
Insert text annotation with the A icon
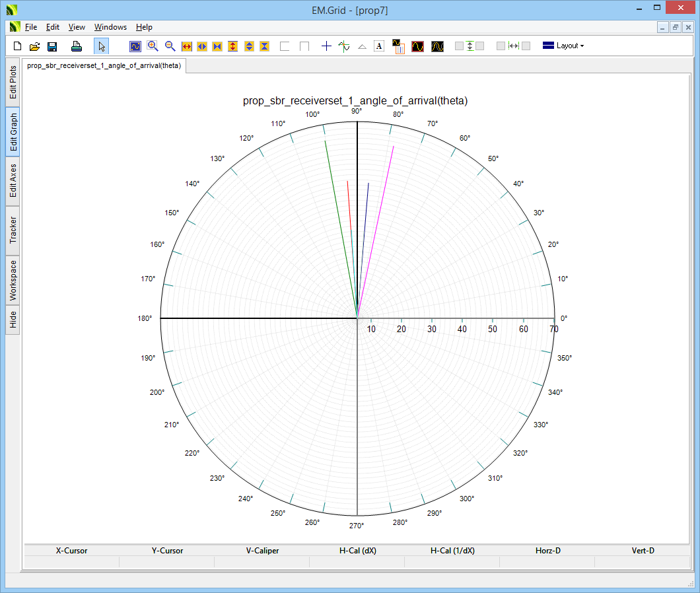[x=379, y=46]
